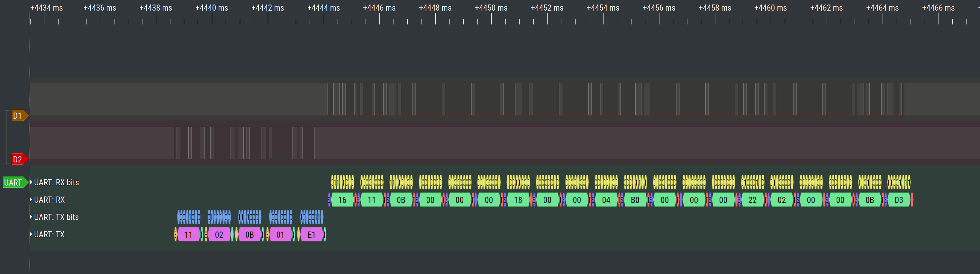
Task: Select TX decoded byte 01
Action: (280, 234)
